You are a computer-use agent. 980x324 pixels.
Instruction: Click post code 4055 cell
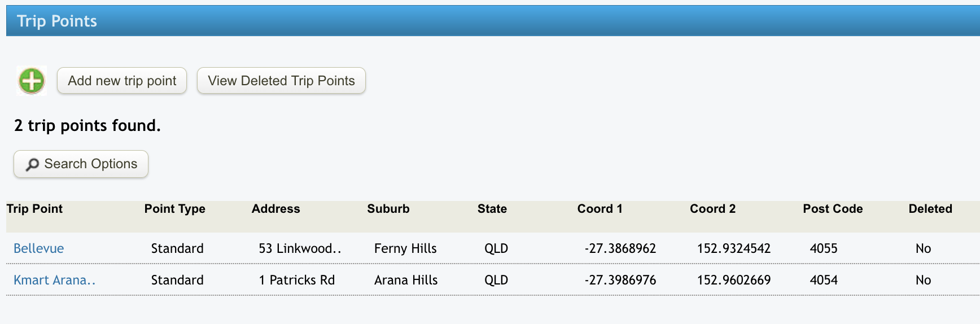click(824, 248)
